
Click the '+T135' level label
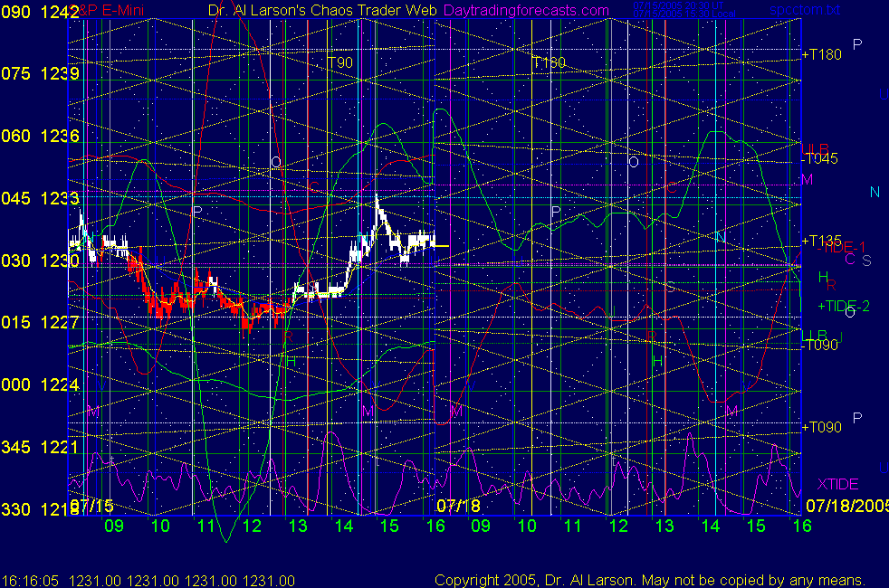pos(821,241)
